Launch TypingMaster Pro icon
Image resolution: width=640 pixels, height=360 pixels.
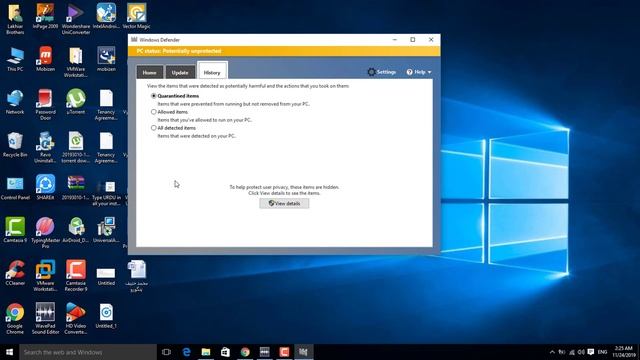(x=45, y=233)
